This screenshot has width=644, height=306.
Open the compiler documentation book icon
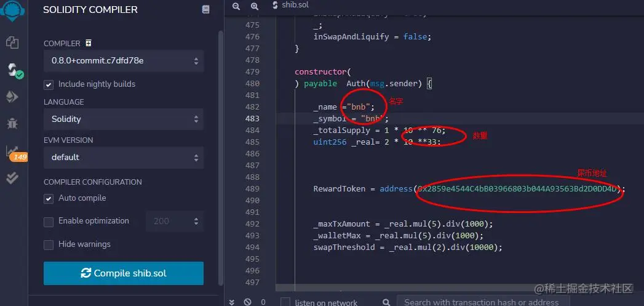tap(206, 9)
